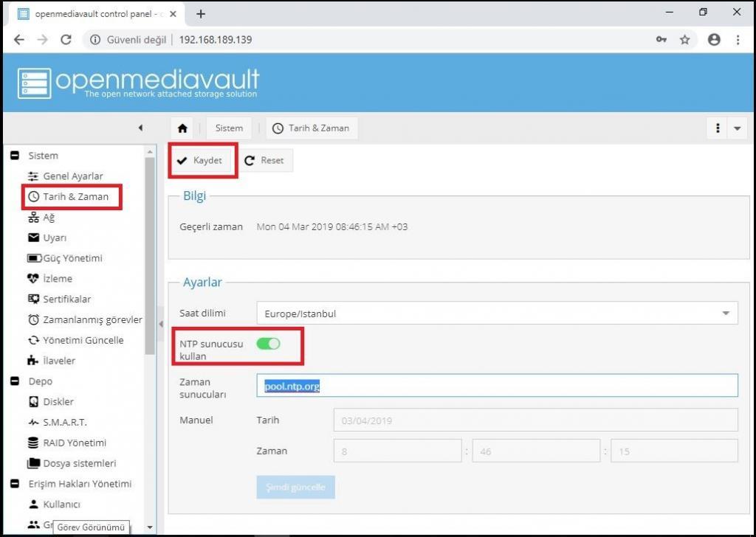Click the openmediavault logo icon
The image size is (756, 537).
click(34, 83)
